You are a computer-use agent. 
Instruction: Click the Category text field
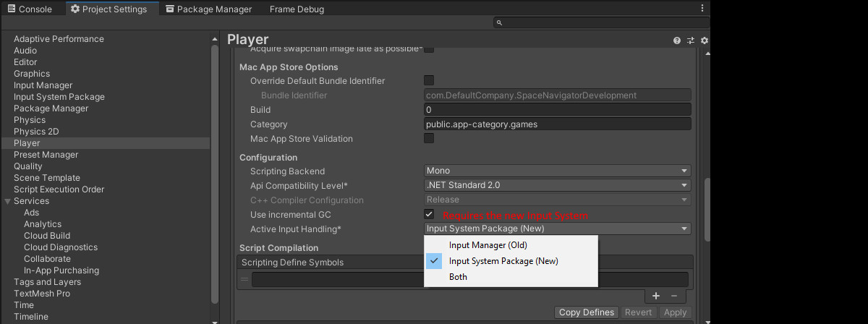[x=558, y=124]
